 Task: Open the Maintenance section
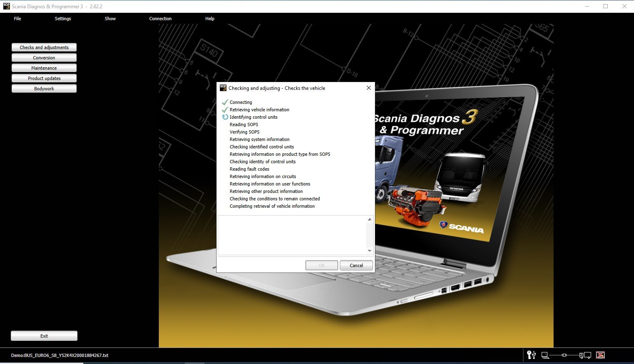tap(44, 68)
